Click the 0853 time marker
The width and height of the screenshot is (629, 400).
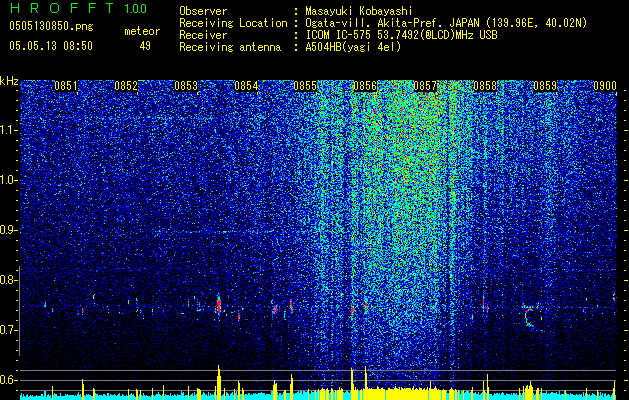(x=186, y=86)
